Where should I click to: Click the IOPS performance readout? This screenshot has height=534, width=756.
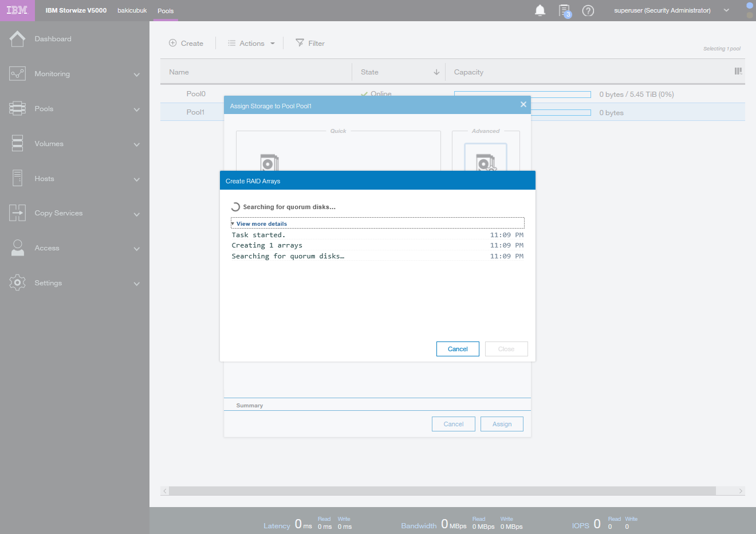605,524
